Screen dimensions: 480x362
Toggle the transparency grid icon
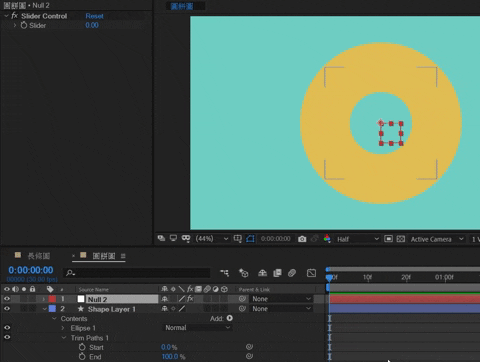[x=401, y=239]
